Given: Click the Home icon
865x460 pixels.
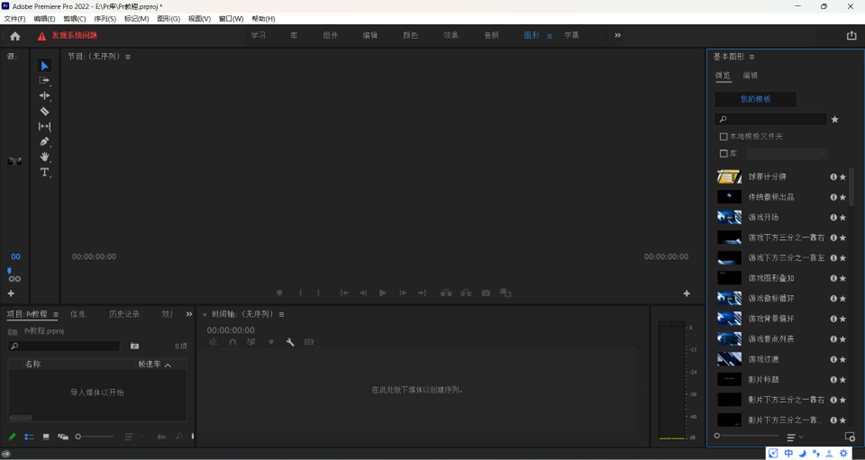Looking at the screenshot, I should tap(14, 36).
